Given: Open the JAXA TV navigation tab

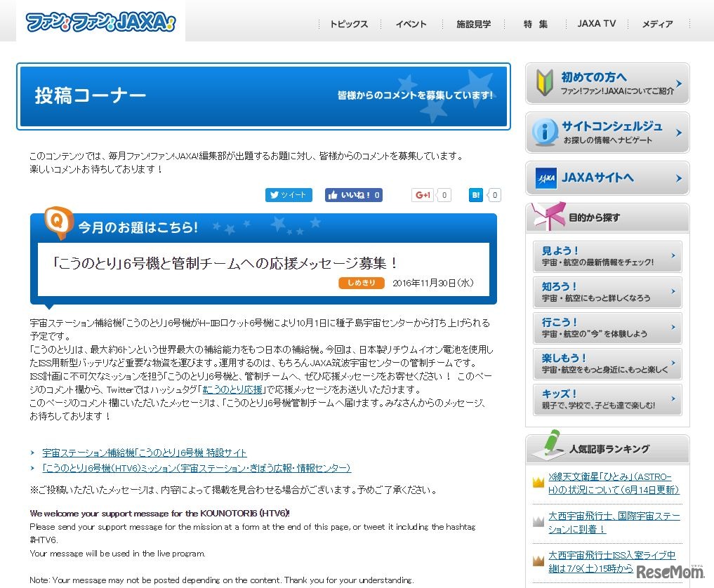Looking at the screenshot, I should pyautogui.click(x=596, y=23).
